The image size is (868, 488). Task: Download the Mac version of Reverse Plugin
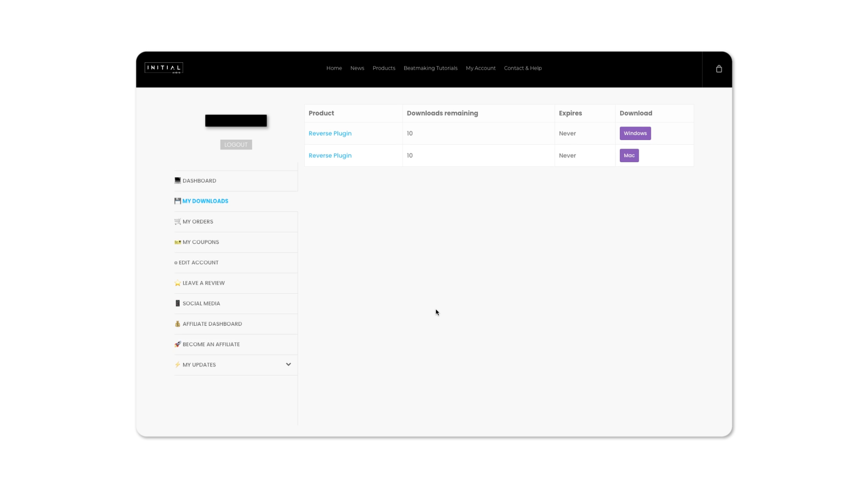click(x=629, y=155)
